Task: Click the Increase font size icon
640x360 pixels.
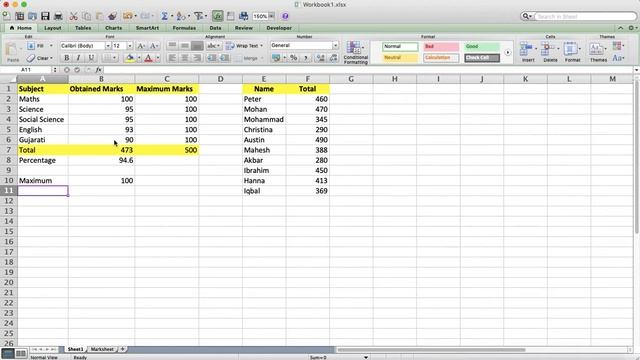Action: tap(141, 46)
